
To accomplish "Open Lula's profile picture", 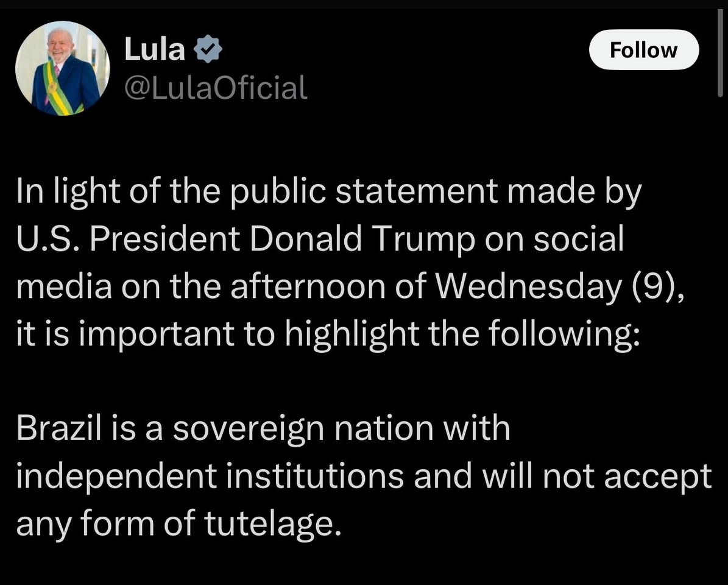I will pos(63,68).
